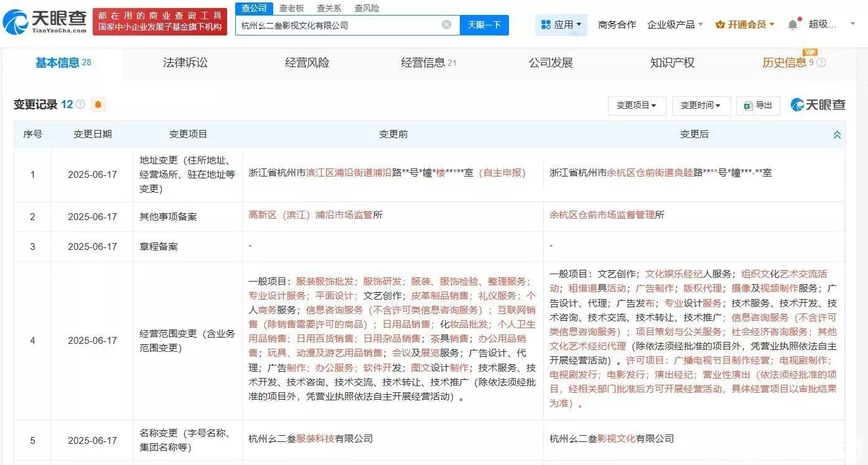Screen dimensions: 868x465
Task: Open the 商务合作 link
Action: tap(617, 25)
